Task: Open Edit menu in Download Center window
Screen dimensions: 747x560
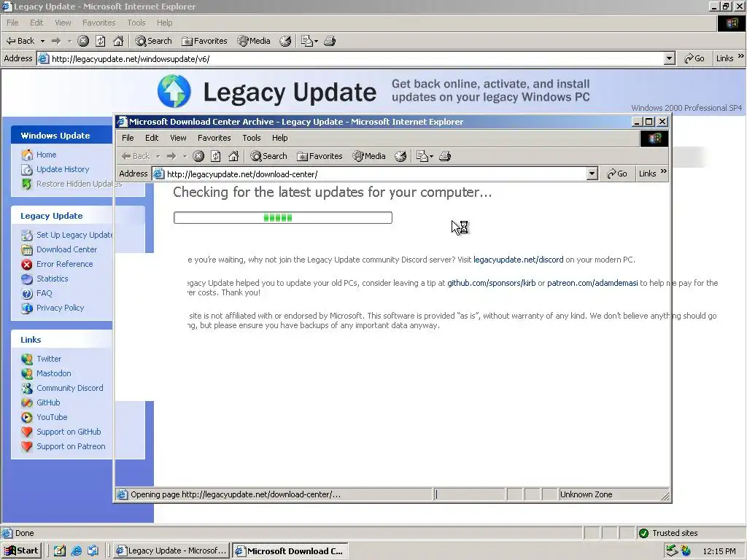Action: click(152, 138)
